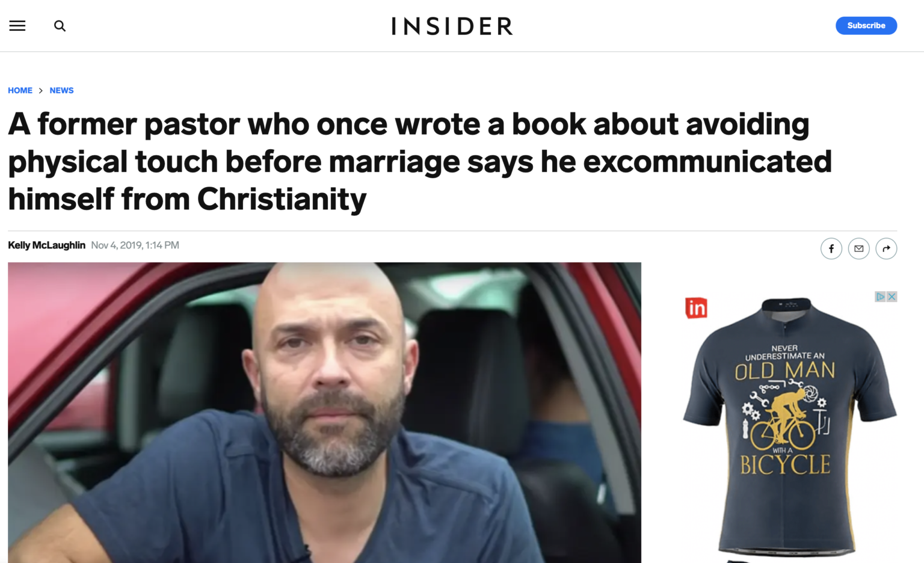Click the blue Subscribe button
The height and width of the screenshot is (563, 924).
click(x=866, y=25)
